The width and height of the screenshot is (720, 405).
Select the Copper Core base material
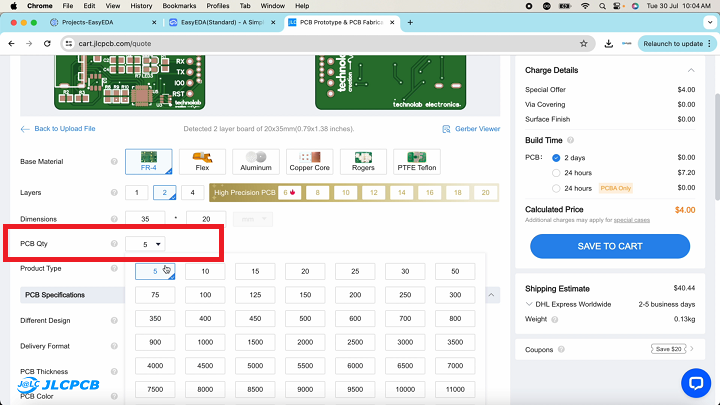click(309, 162)
